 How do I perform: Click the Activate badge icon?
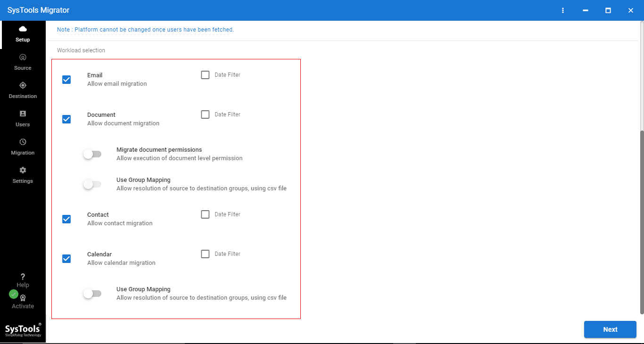point(23,298)
